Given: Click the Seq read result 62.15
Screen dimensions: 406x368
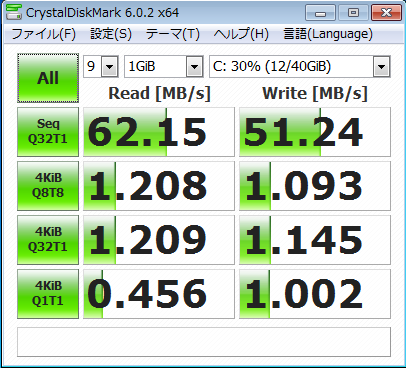Looking at the screenshot, I should (159, 132).
